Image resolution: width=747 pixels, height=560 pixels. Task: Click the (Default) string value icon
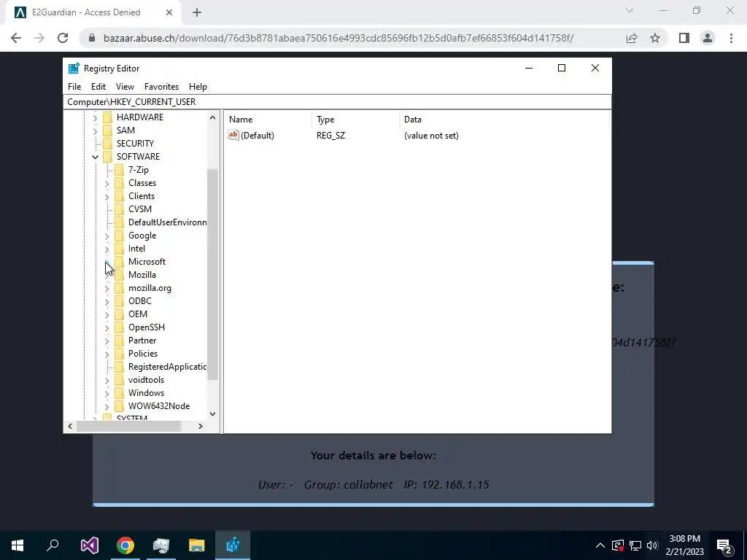(233, 135)
